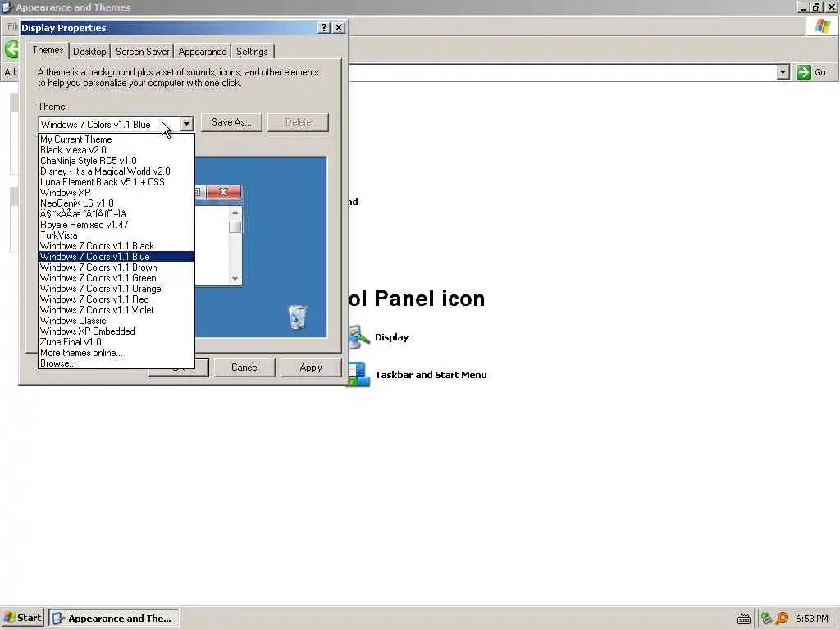The height and width of the screenshot is (630, 840).
Task: Select Windows 7 Colors v1.1 Black
Action: [x=116, y=246]
